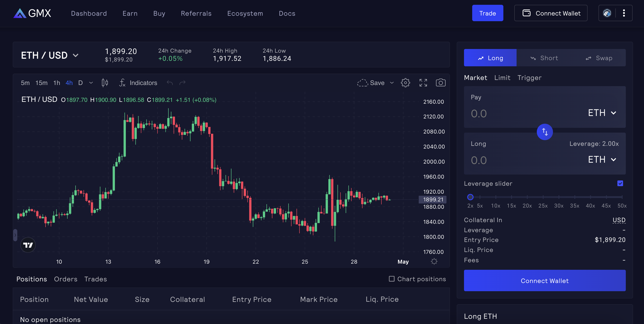Enter fullscreen chart mode
The image size is (644, 324).
(423, 83)
